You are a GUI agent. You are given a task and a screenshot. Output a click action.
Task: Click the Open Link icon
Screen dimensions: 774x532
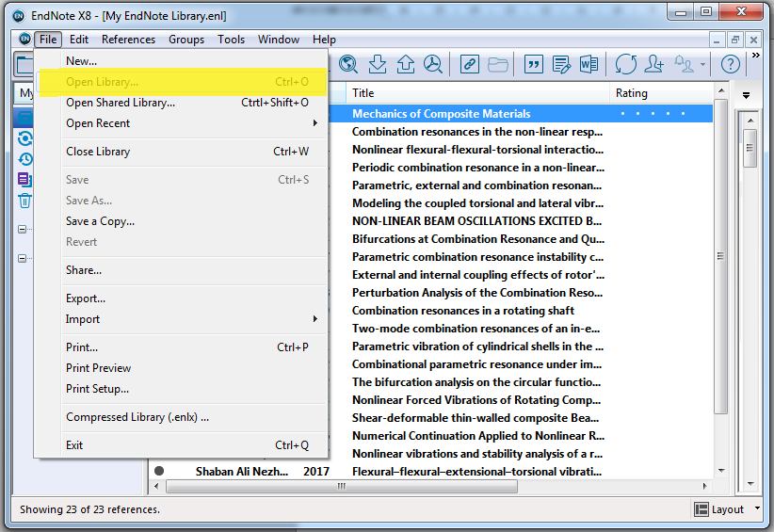[x=470, y=64]
